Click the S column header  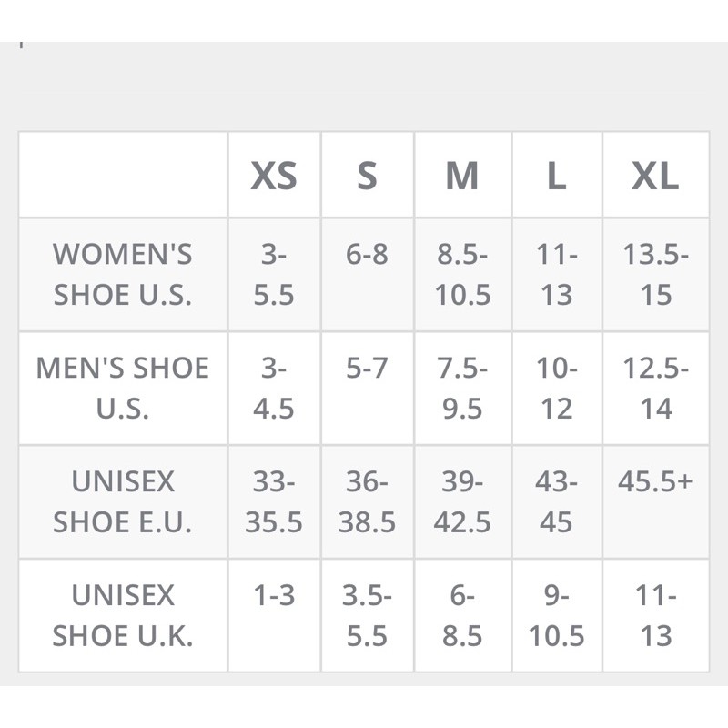click(367, 176)
